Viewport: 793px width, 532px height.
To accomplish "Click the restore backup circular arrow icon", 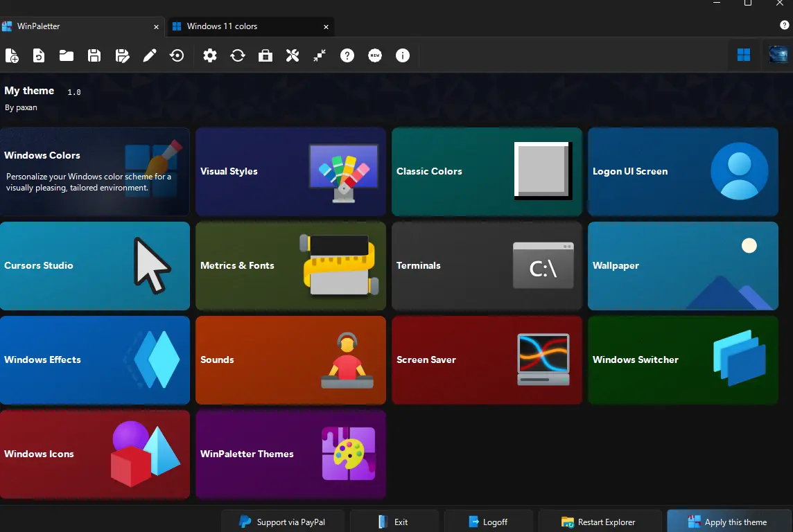I will (177, 55).
